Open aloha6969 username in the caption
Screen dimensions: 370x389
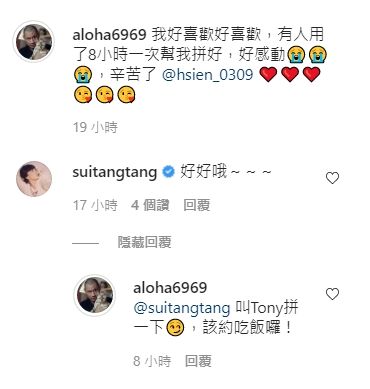tap(109, 35)
